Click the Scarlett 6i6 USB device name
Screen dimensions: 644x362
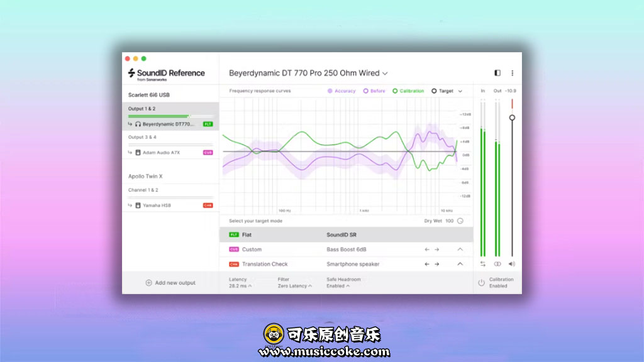coord(148,95)
